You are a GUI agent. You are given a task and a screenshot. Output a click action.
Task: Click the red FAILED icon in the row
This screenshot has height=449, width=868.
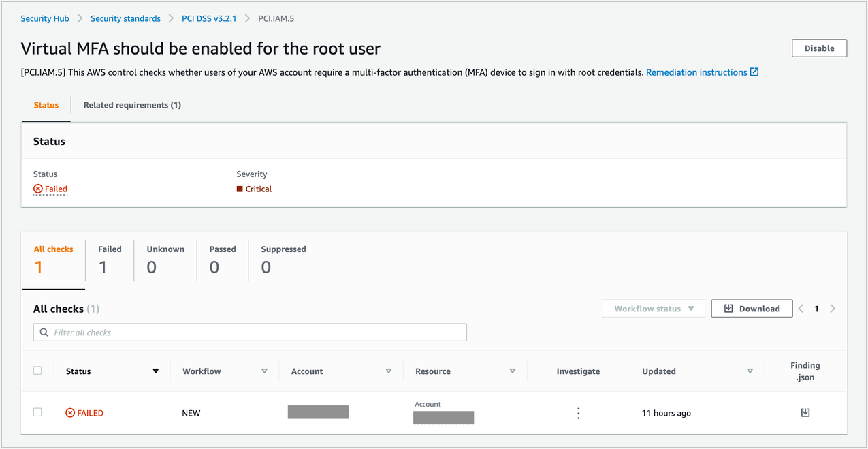point(69,412)
